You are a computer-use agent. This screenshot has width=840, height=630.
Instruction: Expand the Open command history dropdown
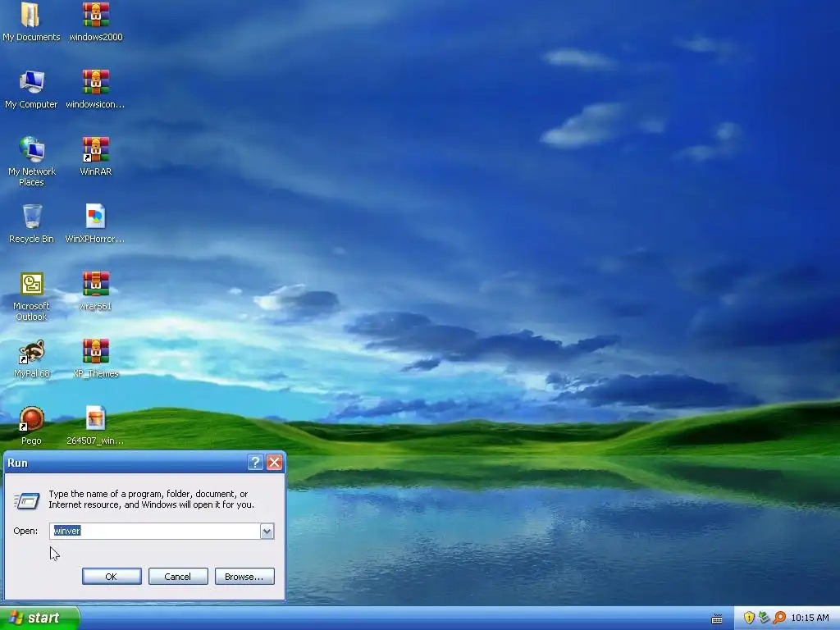click(x=267, y=531)
